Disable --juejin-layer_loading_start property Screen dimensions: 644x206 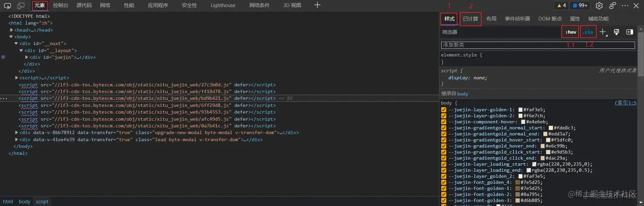point(444,164)
